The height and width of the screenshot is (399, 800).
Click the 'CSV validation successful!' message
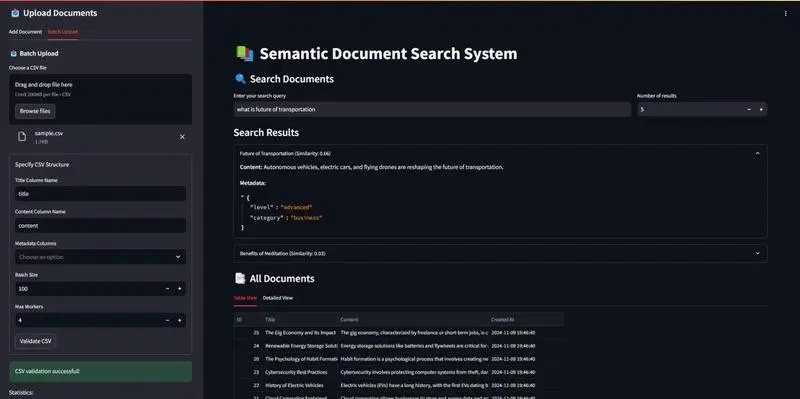(101, 371)
